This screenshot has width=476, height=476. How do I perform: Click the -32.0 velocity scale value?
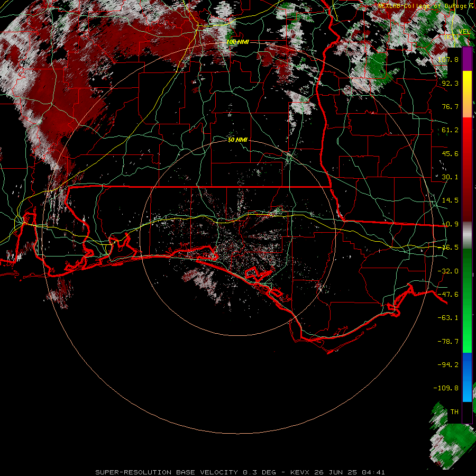448,271
